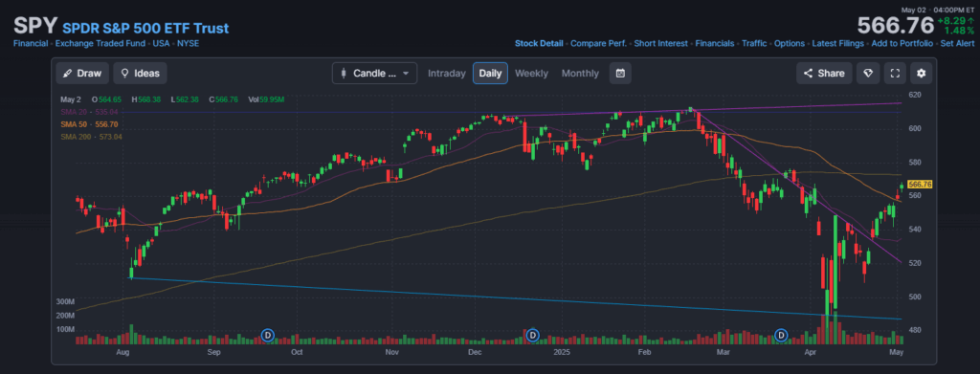
Task: Open the Options link
Action: [x=790, y=44]
